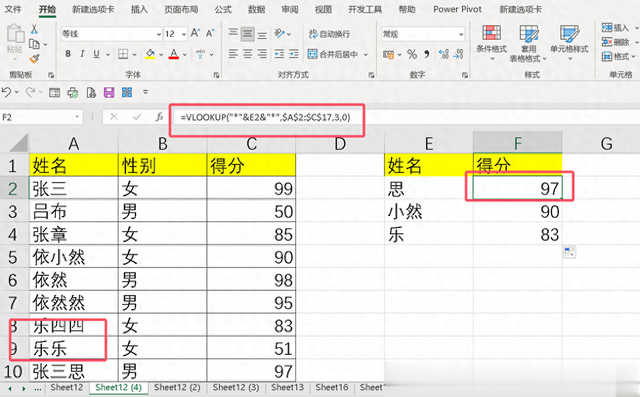640x397 pixels.
Task: Open the number group dialog launcher
Action: tap(465, 75)
